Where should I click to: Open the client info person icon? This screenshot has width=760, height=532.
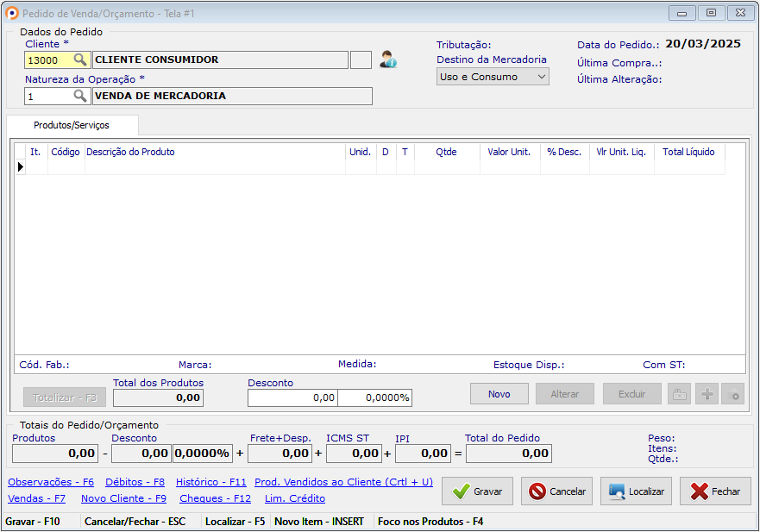click(x=388, y=60)
